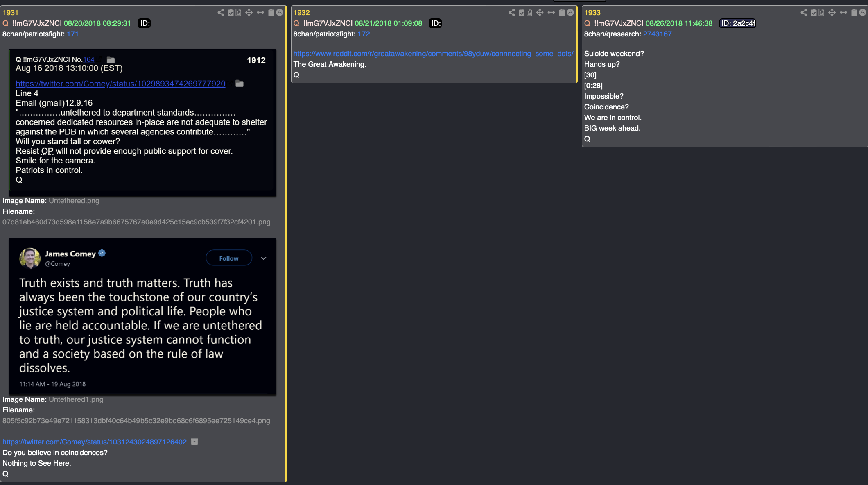Open the reddit greatawakening connecting dots link
The image size is (868, 485).
(x=433, y=54)
